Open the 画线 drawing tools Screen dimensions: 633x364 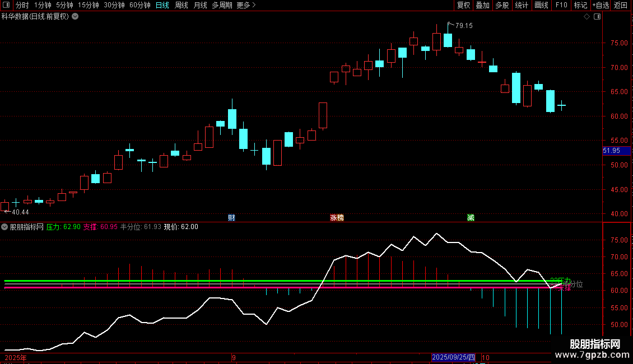541,5
